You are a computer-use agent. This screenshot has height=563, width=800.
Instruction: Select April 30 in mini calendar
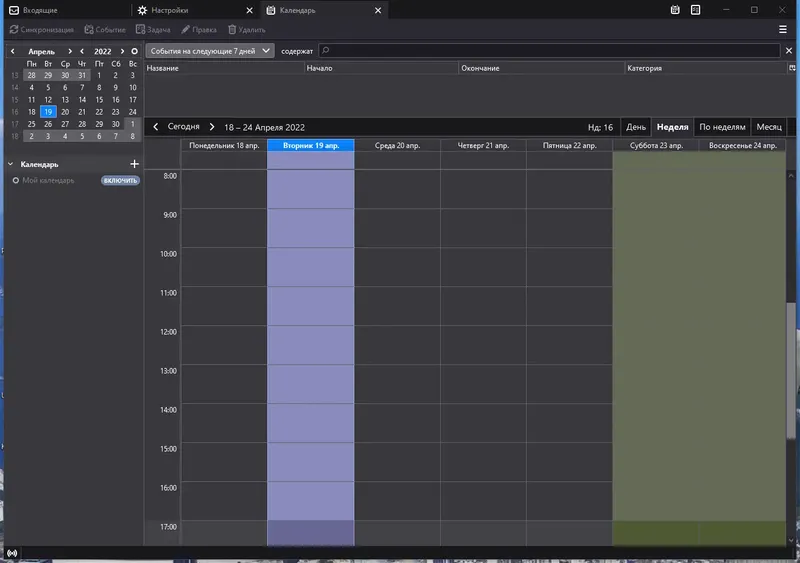click(x=116, y=124)
